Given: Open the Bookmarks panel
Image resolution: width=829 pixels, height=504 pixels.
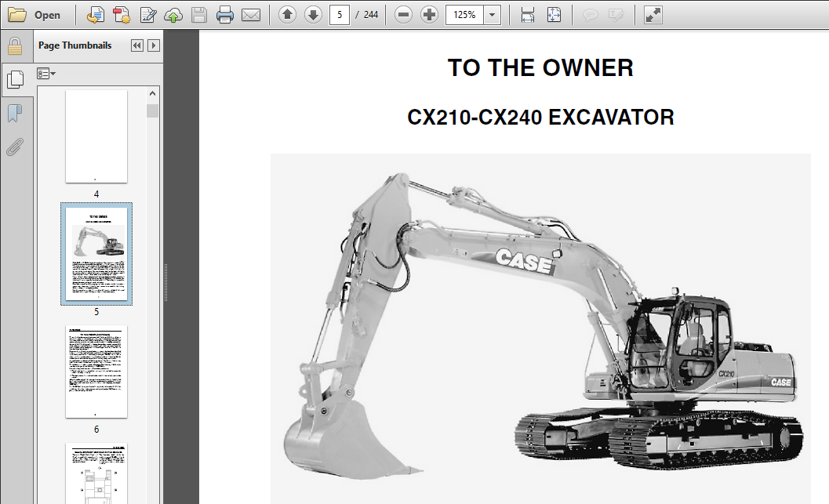Looking at the screenshot, I should [15, 113].
